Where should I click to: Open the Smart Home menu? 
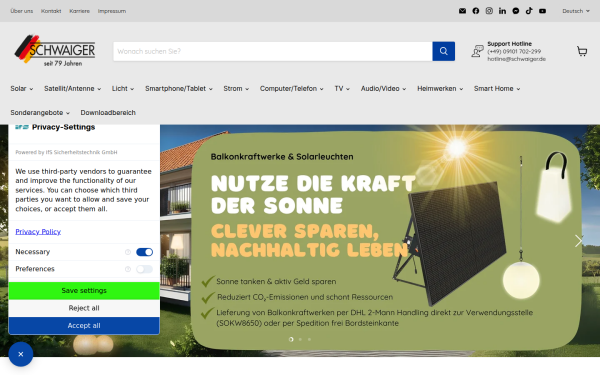[x=497, y=88]
